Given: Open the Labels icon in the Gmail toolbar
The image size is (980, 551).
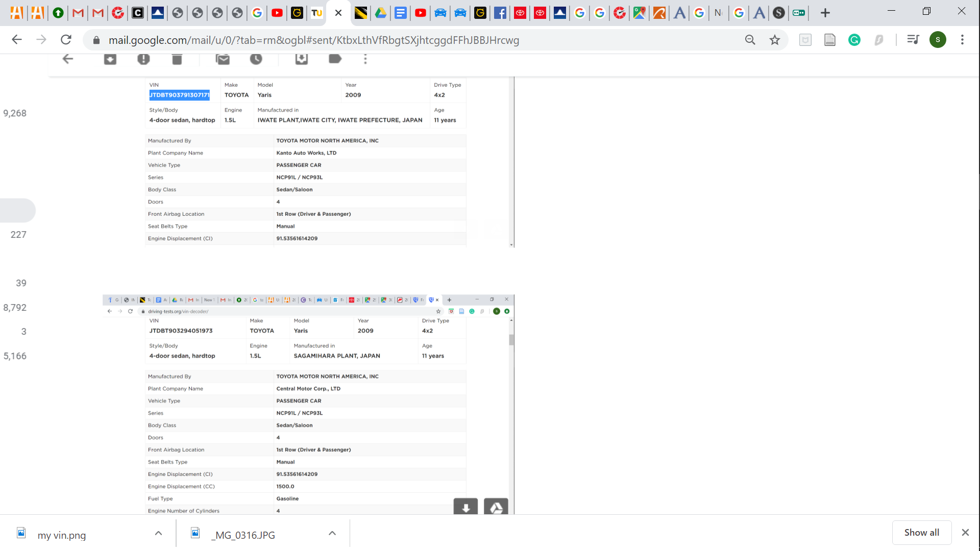Looking at the screenshot, I should coord(335,59).
